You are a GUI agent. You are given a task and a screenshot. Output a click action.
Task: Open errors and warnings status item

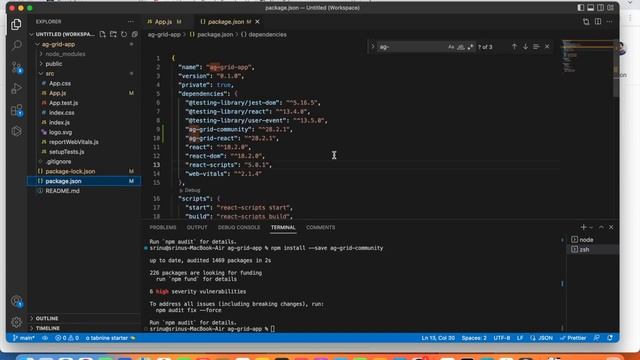pyautogui.click(x=67, y=338)
